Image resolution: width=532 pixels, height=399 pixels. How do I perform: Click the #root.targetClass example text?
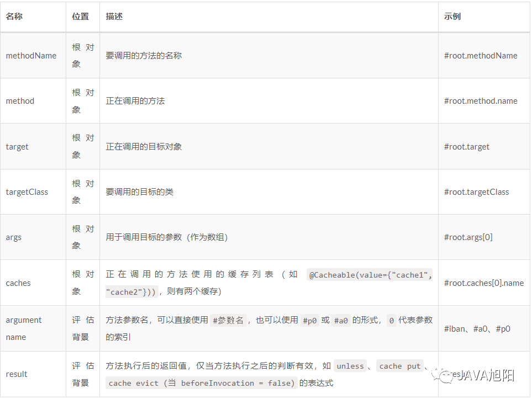[x=478, y=191]
